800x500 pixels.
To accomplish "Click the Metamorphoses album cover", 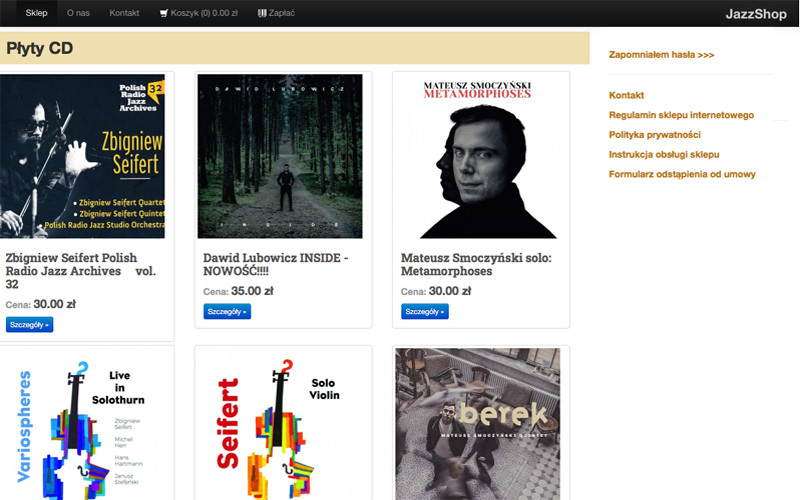I will pyautogui.click(x=478, y=156).
